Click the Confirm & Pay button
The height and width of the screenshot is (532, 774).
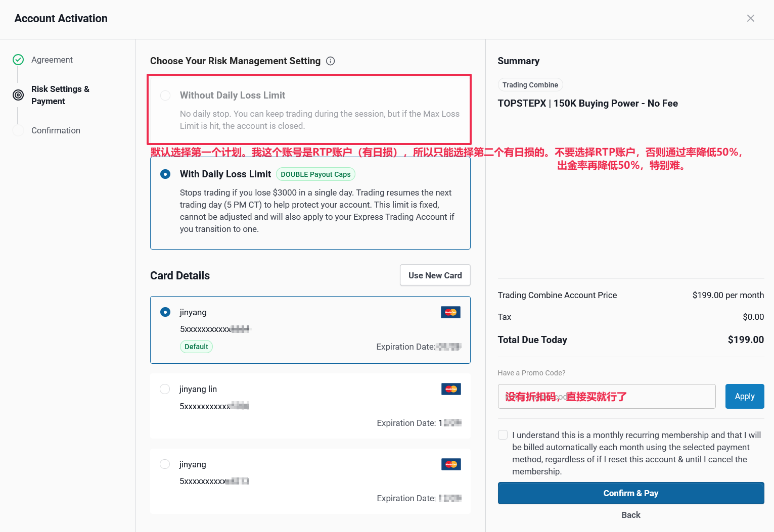click(x=631, y=493)
